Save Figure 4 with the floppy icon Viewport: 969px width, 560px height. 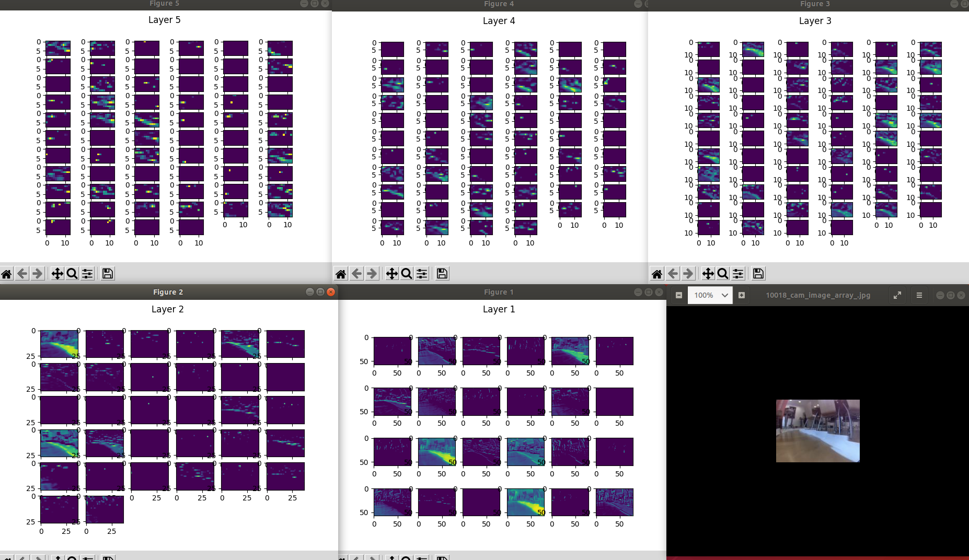coord(442,274)
